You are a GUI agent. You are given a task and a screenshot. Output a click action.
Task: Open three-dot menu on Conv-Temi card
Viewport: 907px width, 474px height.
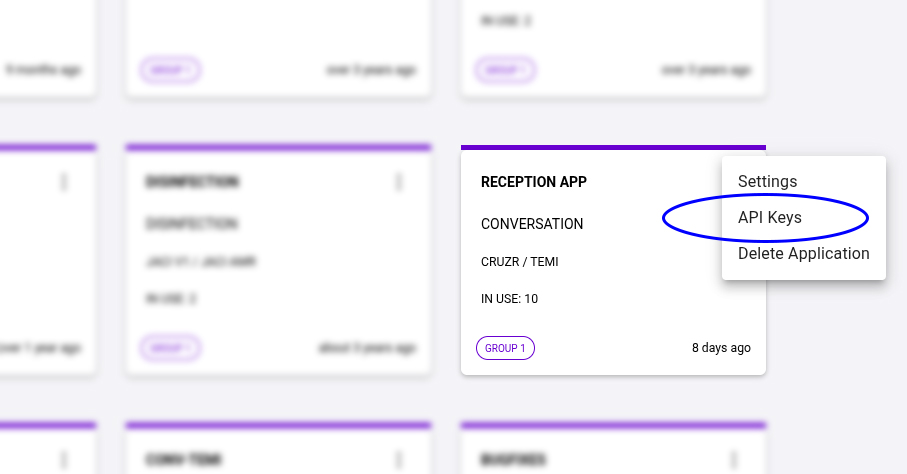click(x=399, y=459)
